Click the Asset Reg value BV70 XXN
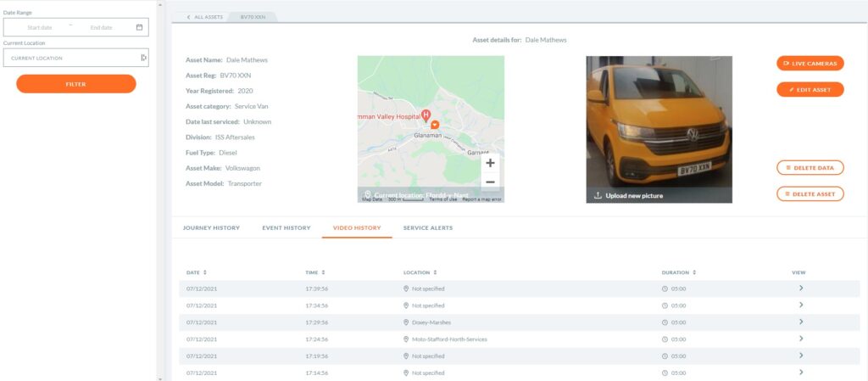868x381 pixels. tap(236, 76)
